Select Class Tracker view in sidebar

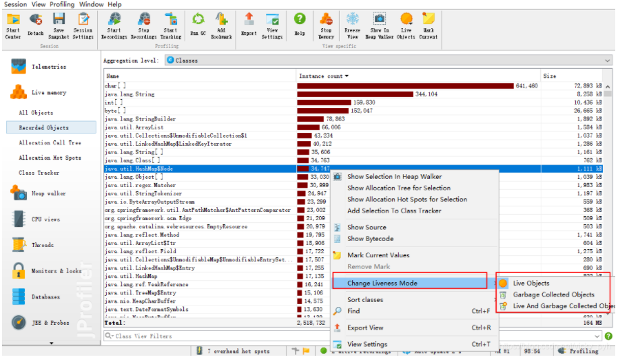tap(39, 172)
